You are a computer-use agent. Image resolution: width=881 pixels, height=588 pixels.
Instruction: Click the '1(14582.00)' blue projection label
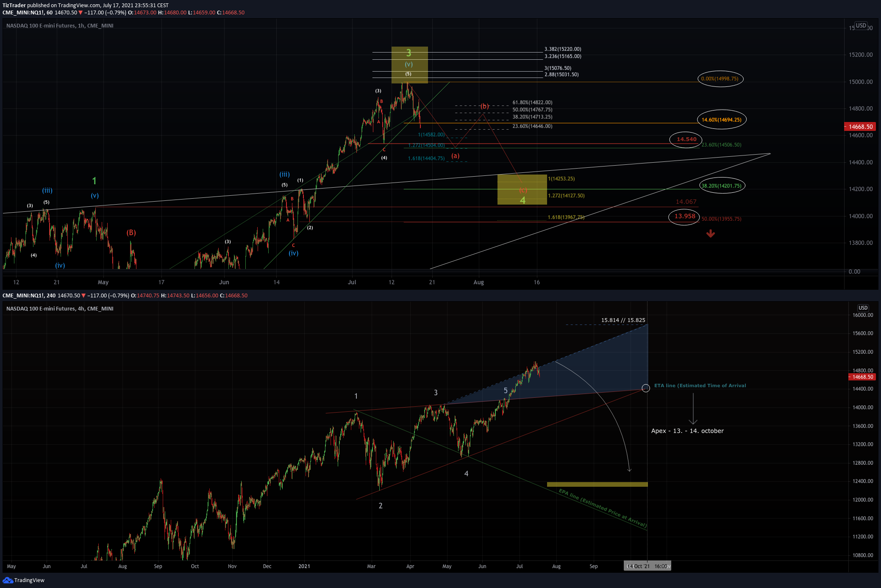(431, 135)
